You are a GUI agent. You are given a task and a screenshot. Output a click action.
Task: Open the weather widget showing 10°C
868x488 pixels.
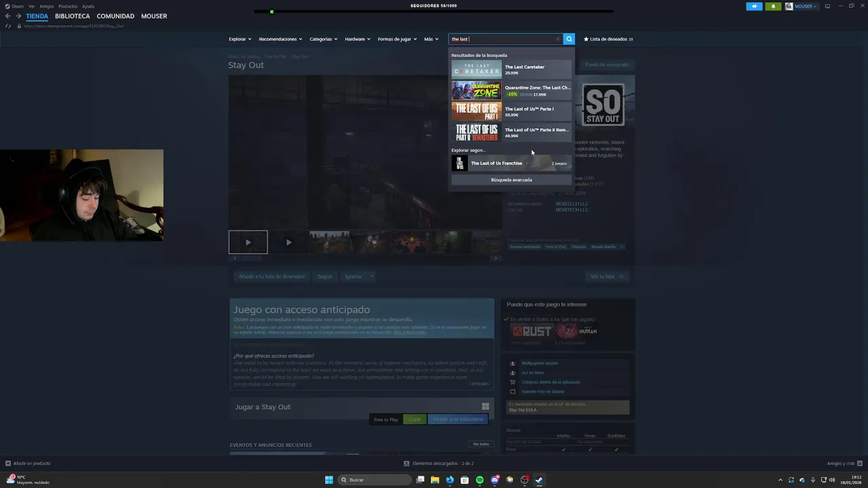click(x=27, y=480)
